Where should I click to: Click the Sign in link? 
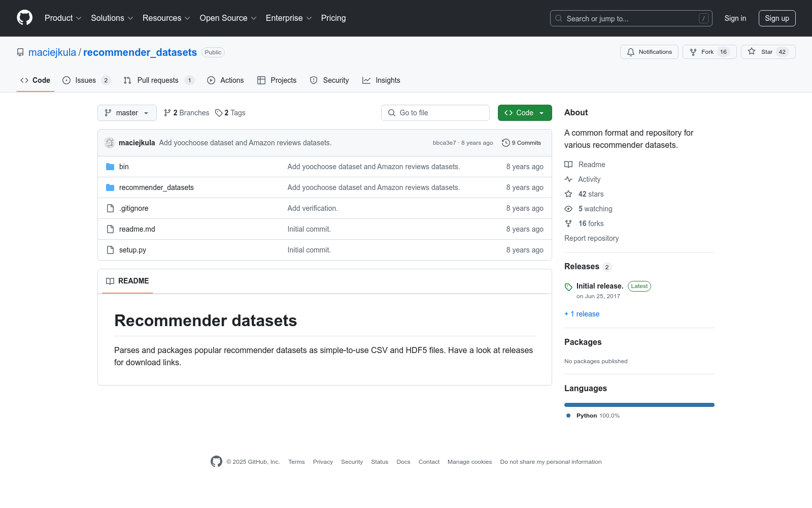pyautogui.click(x=735, y=18)
